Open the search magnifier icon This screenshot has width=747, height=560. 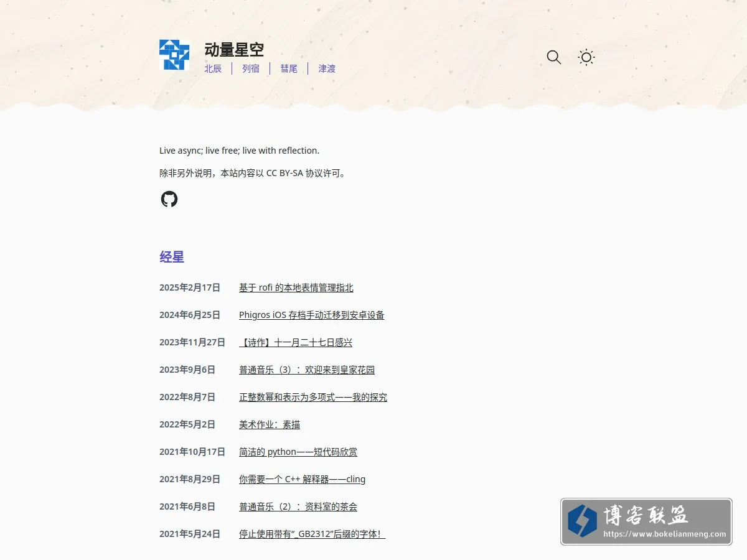[554, 57]
